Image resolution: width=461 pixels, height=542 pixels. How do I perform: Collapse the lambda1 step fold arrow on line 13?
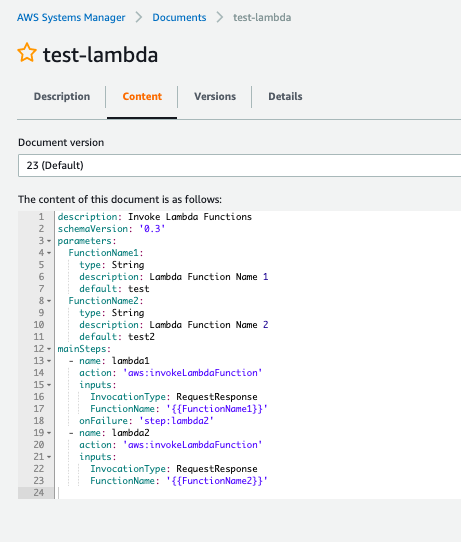click(x=49, y=361)
